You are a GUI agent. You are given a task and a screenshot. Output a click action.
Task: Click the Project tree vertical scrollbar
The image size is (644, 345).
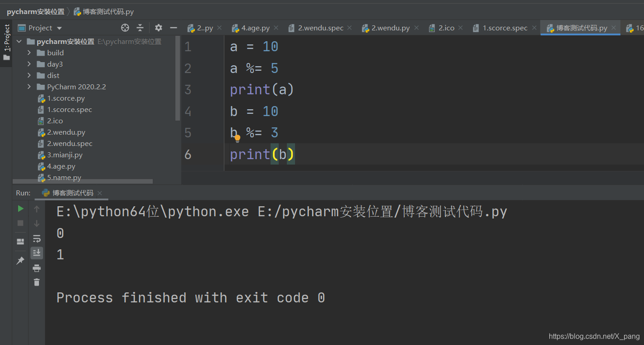pyautogui.click(x=178, y=78)
